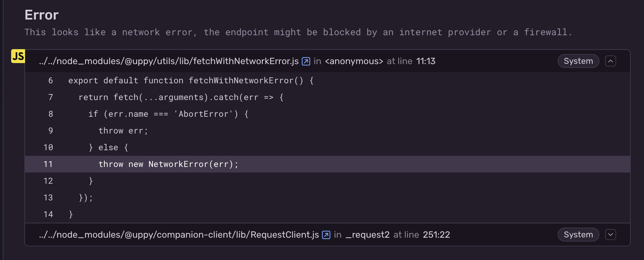
Task: Open the RequestClient.js file path link
Action: 179,235
